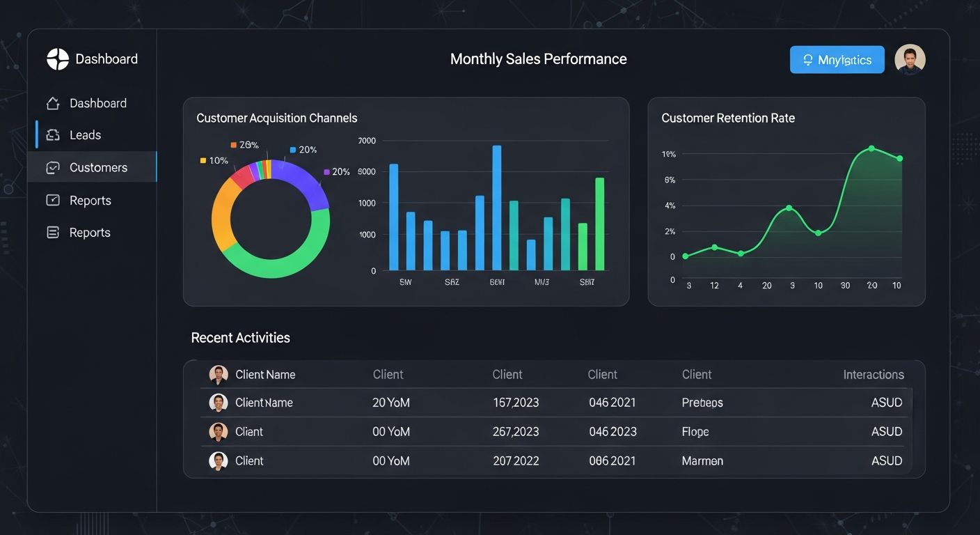Click the document-style Reports icon in sidebar
Viewport: 980px width, 535px height.
coord(52,232)
